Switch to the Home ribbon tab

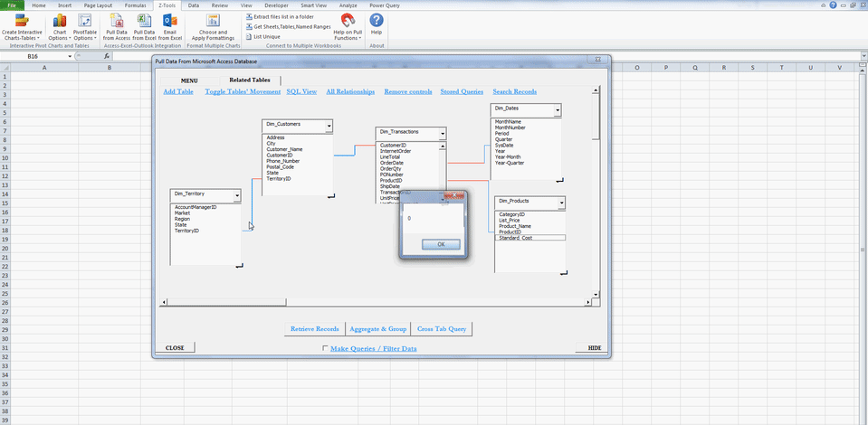pos(39,5)
